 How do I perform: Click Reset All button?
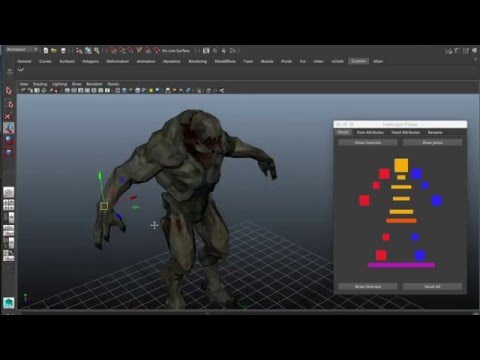(x=433, y=286)
